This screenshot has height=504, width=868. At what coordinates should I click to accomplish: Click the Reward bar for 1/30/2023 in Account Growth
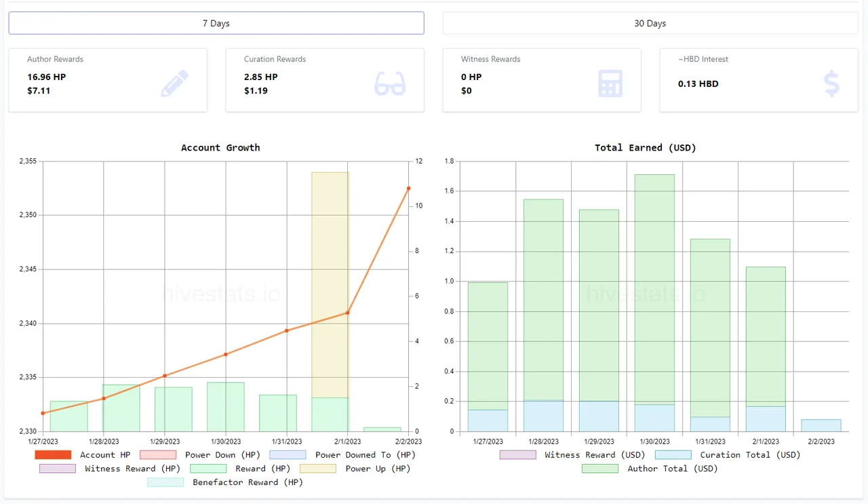tap(226, 407)
